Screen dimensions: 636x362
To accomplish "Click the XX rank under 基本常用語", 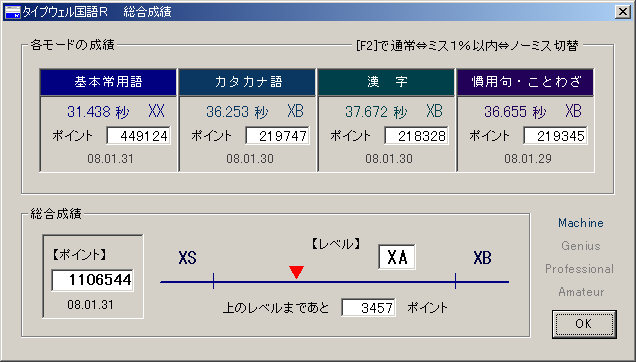I will click(x=156, y=111).
